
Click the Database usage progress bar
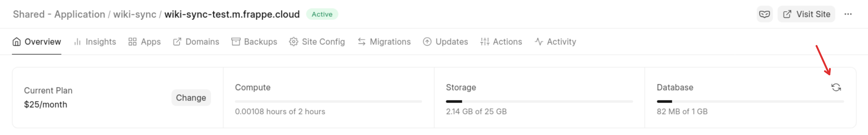750,101
